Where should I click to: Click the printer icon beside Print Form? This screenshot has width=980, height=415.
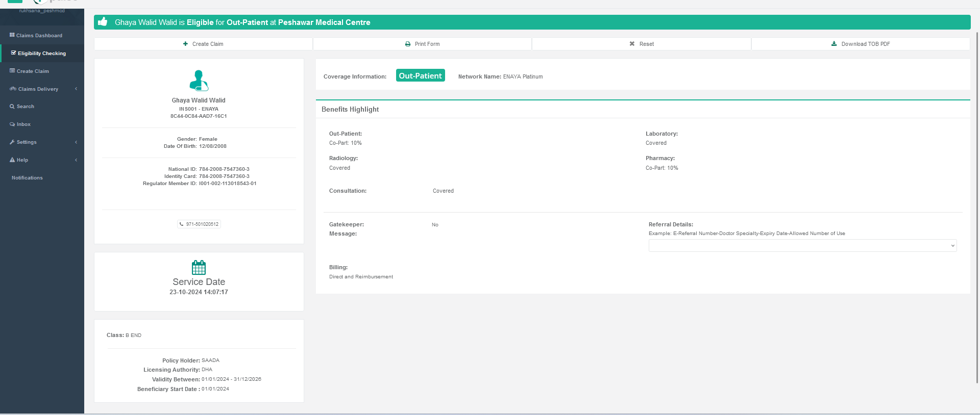(408, 44)
